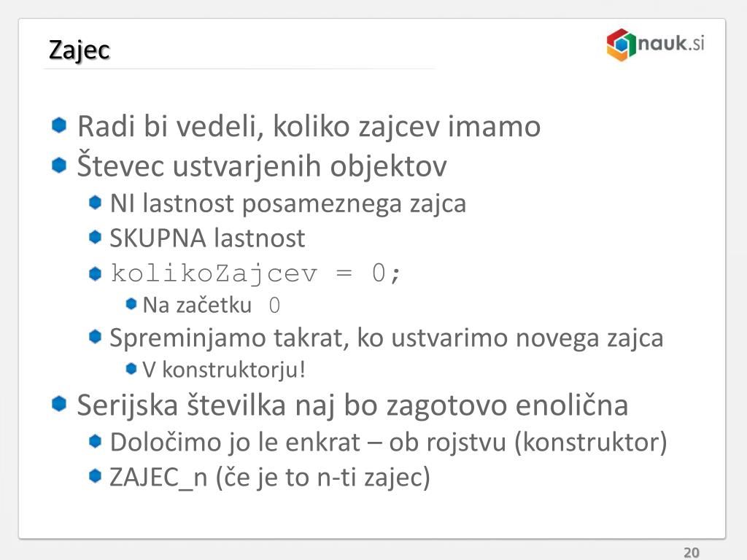Viewport: 747px width, 560px height.
Task: Click the bullet before 'V konstruktorju!'
Action: (x=131, y=368)
